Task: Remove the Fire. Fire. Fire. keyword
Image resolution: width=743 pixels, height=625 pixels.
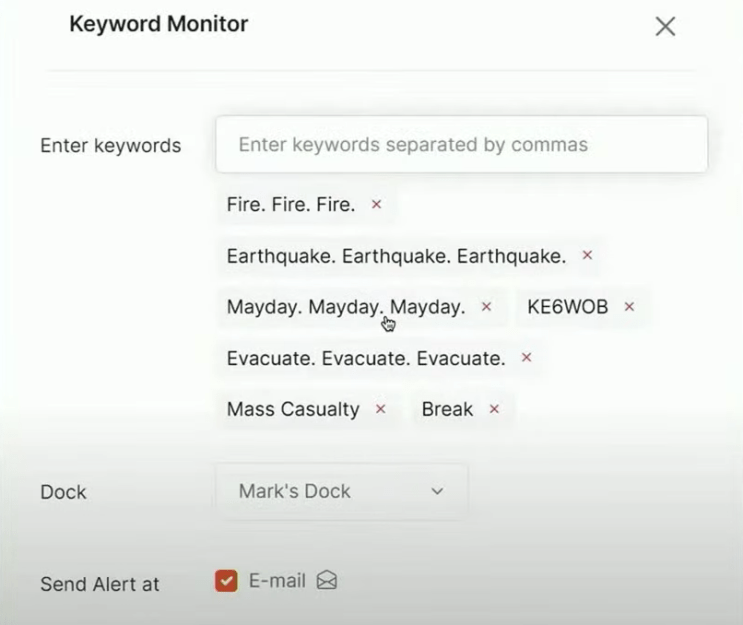Action: (377, 204)
